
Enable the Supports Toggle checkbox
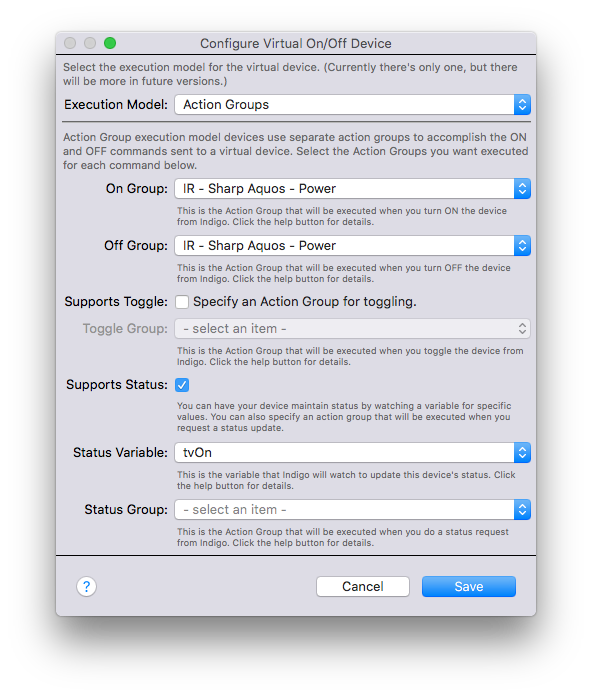tap(182, 302)
